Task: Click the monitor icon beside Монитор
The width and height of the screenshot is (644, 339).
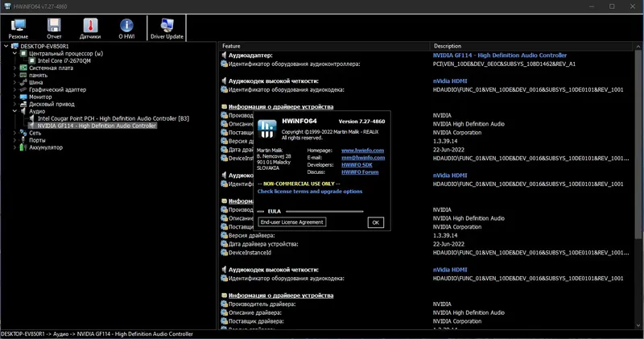Action: point(23,97)
